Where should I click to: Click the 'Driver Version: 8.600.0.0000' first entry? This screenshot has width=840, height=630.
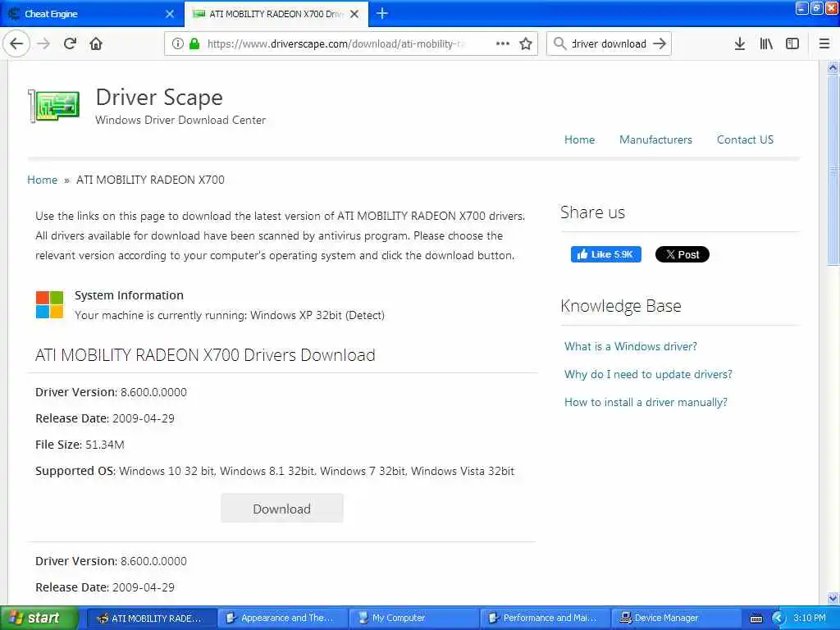point(111,392)
